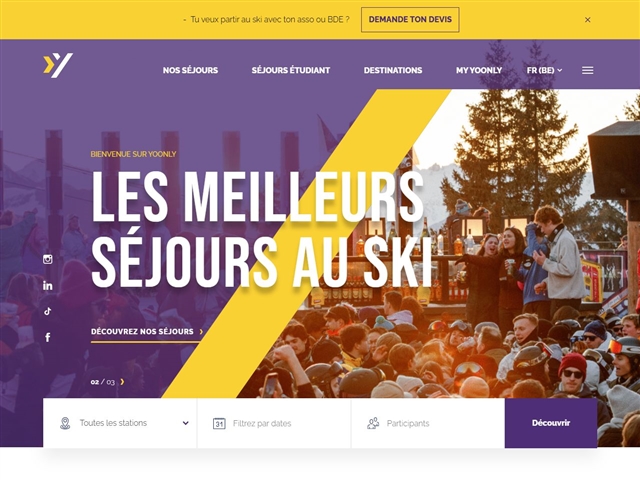Image resolution: width=640 pixels, height=480 pixels.
Task: Open the TikTok social icon
Action: tap(48, 311)
